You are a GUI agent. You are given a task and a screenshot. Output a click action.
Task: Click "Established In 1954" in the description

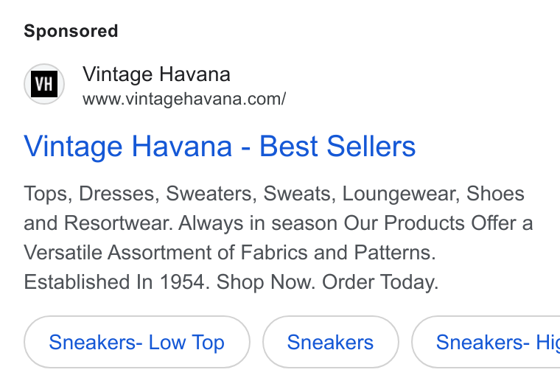pos(113,282)
